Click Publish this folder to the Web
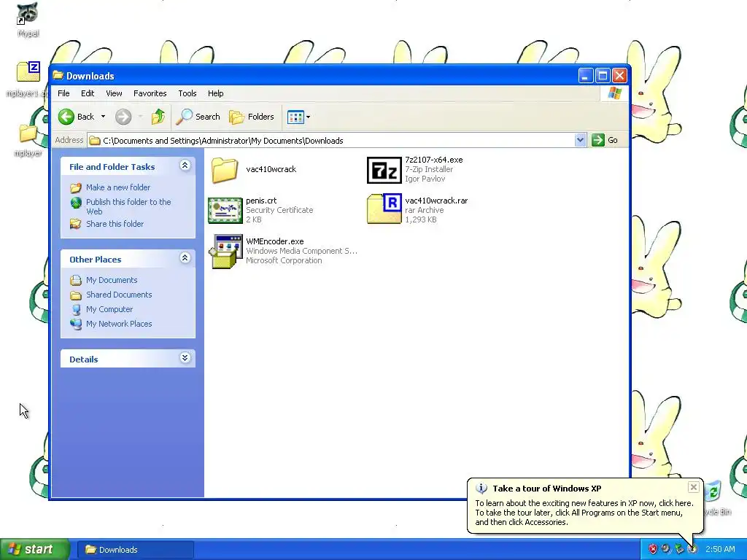Viewport: 747px width, 560px height. [128, 206]
